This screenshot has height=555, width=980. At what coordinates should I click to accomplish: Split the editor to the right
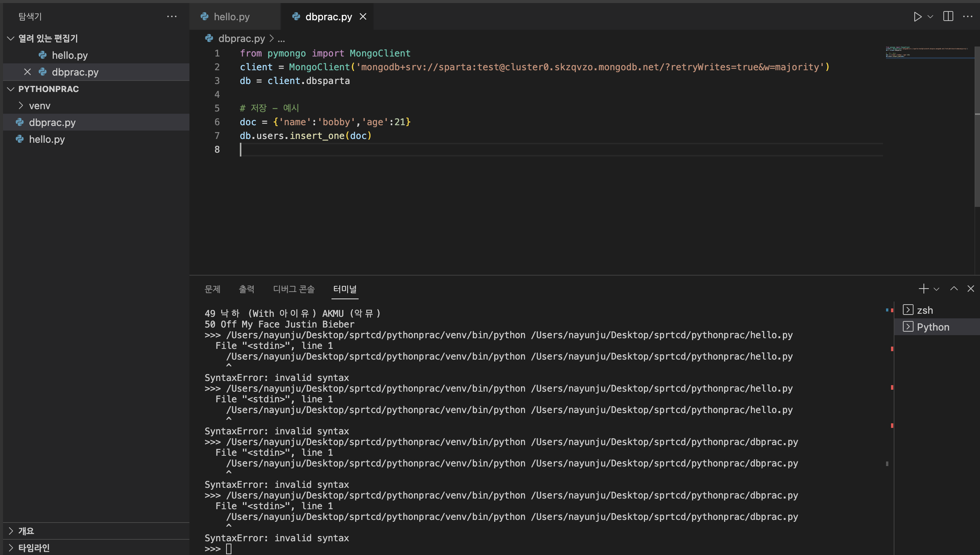pyautogui.click(x=948, y=16)
